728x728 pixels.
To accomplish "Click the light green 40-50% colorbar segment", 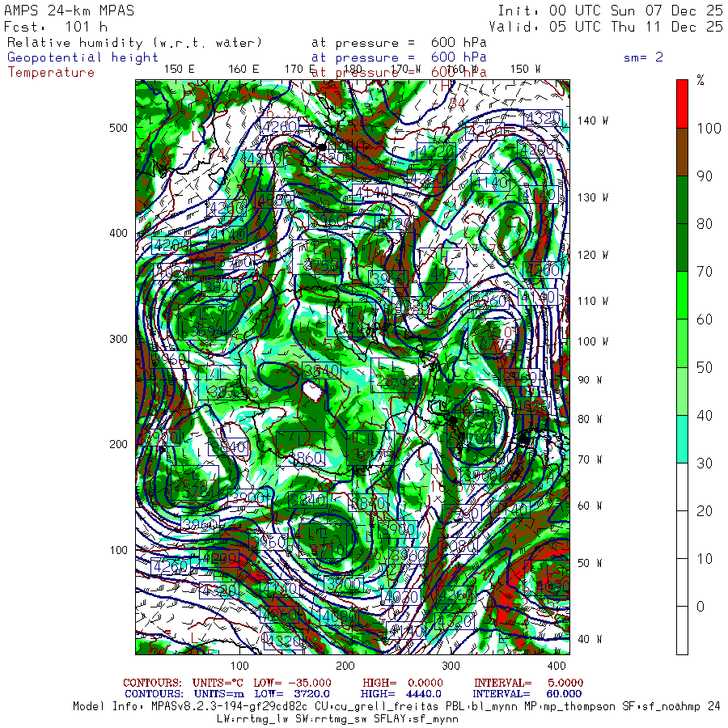I will tap(682, 391).
